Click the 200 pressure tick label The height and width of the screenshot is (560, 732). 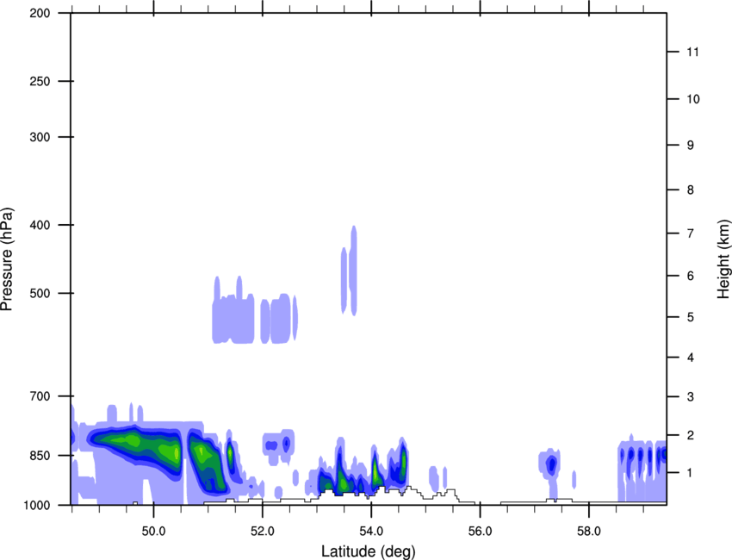click(x=40, y=13)
